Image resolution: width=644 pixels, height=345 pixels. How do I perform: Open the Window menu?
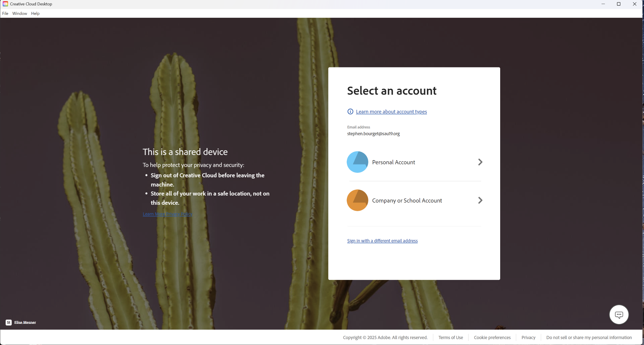20,13
